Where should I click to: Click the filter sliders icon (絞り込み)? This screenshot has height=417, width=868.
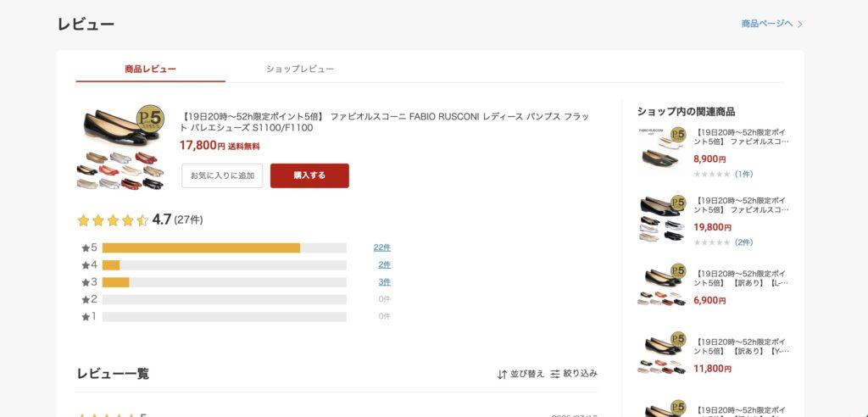[555, 374]
